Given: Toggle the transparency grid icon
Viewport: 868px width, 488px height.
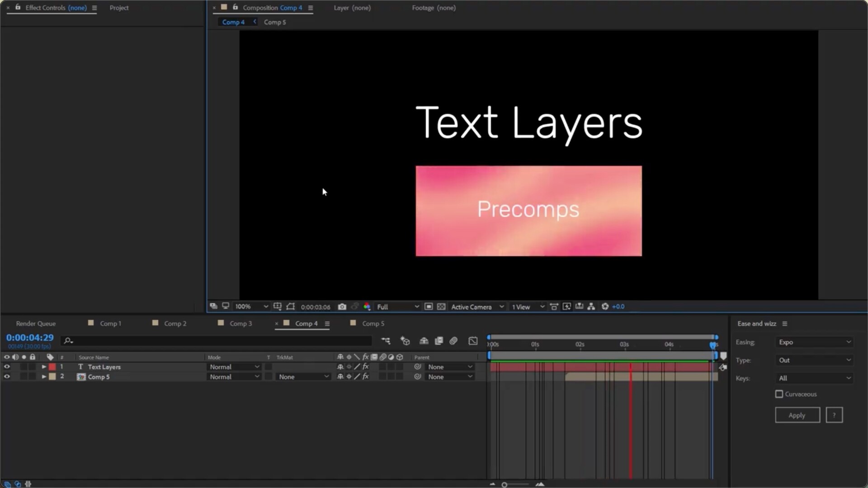Looking at the screenshot, I should (441, 307).
